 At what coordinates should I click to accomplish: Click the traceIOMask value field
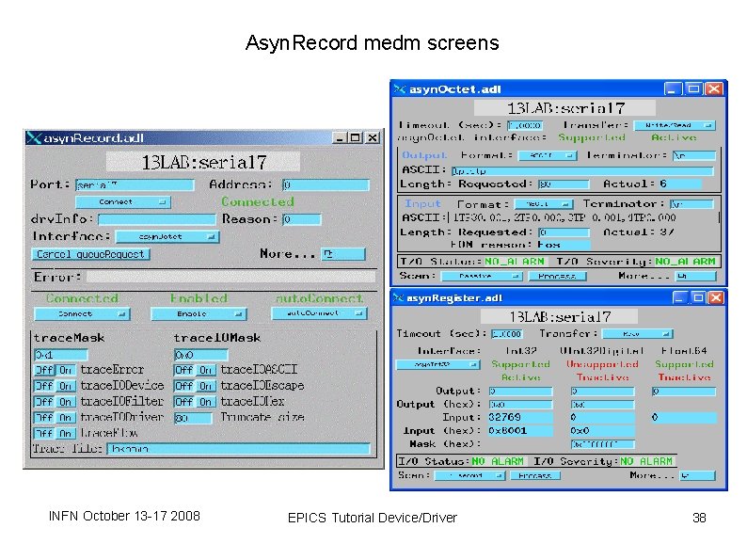(200, 355)
